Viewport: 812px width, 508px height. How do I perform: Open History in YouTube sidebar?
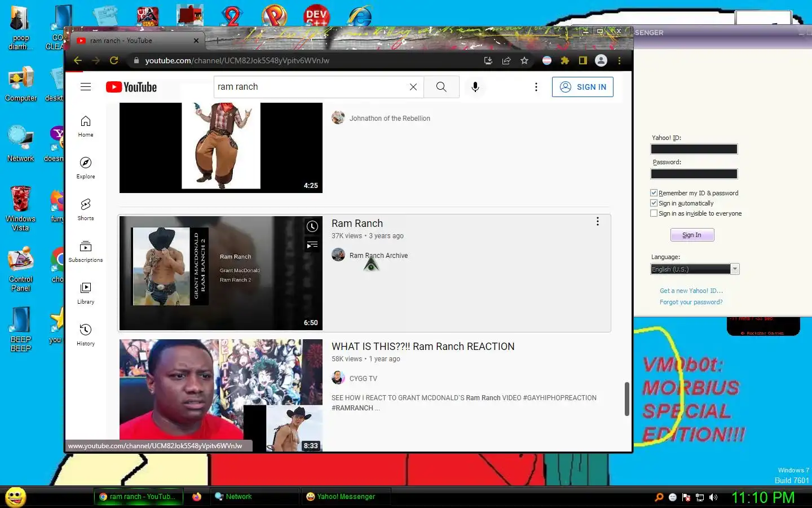tap(86, 335)
